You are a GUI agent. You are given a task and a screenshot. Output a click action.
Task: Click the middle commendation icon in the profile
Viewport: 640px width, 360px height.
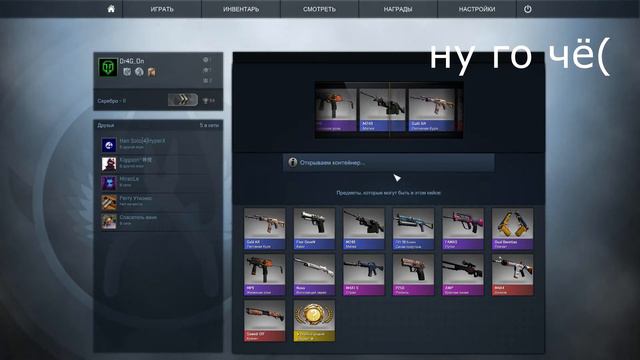(x=206, y=70)
